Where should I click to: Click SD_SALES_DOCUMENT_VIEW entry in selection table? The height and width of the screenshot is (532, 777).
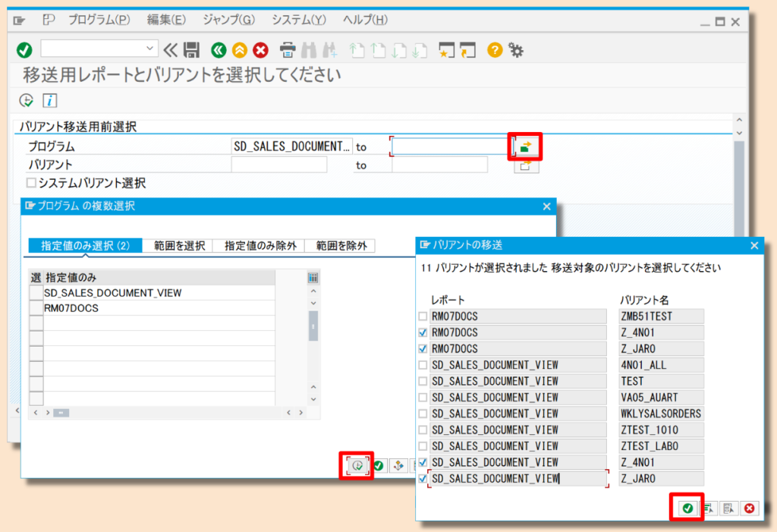point(159,292)
